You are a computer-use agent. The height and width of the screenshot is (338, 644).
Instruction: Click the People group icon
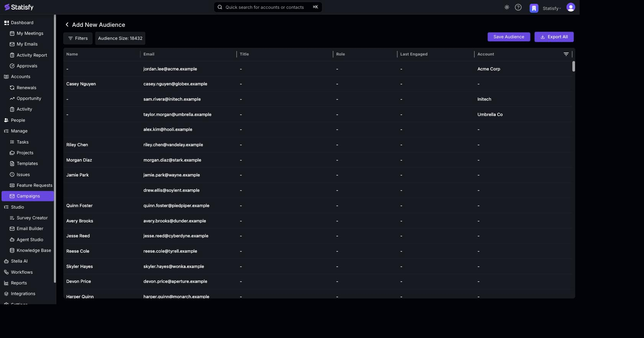[7, 120]
